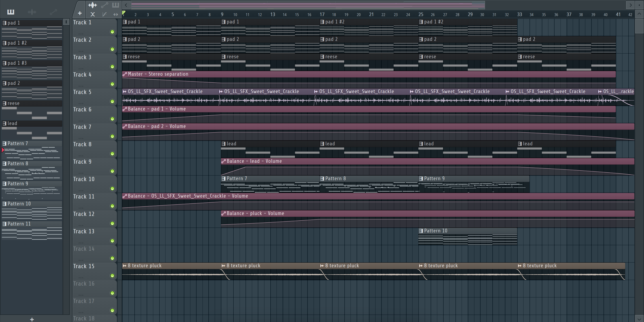Select the dimmed 'Track 14' header label
This screenshot has height=322, width=644.
[x=84, y=249]
